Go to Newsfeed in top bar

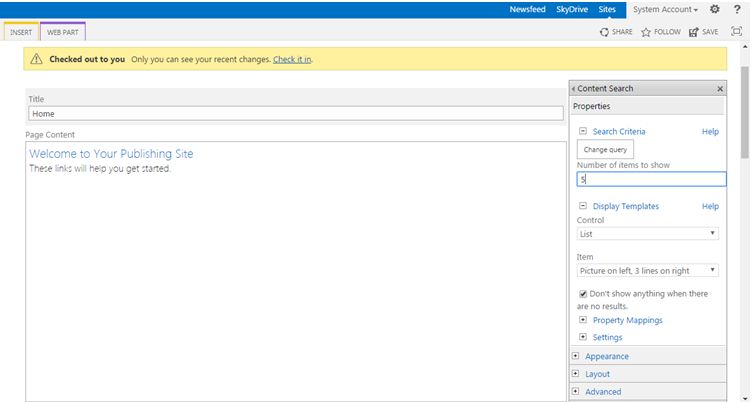click(527, 9)
